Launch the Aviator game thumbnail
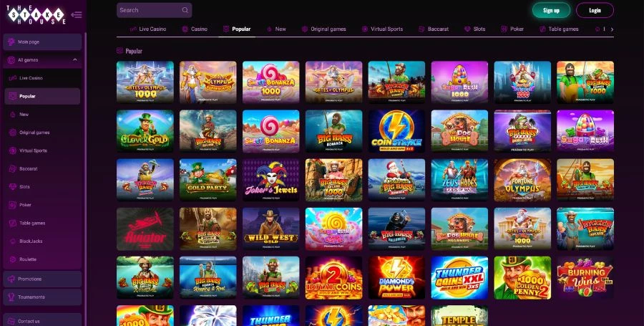 point(145,229)
